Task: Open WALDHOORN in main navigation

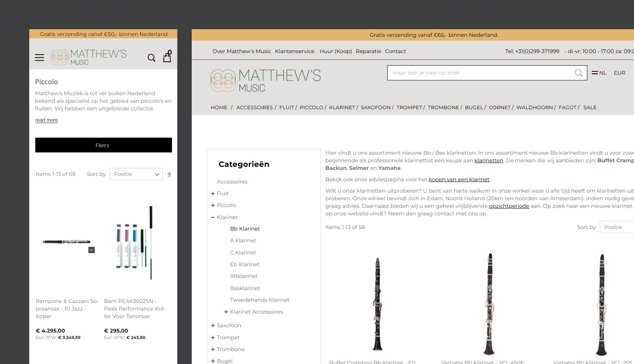Action: pyautogui.click(x=535, y=108)
